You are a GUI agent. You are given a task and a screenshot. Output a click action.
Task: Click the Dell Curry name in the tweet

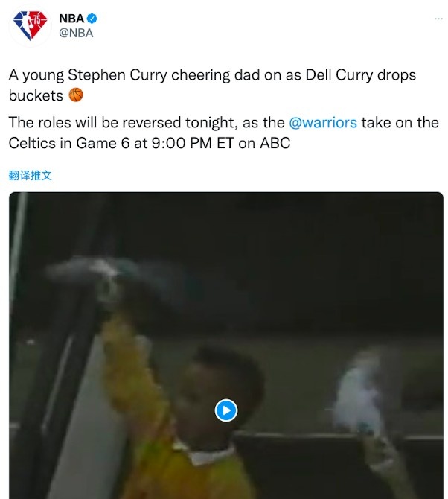coord(339,75)
